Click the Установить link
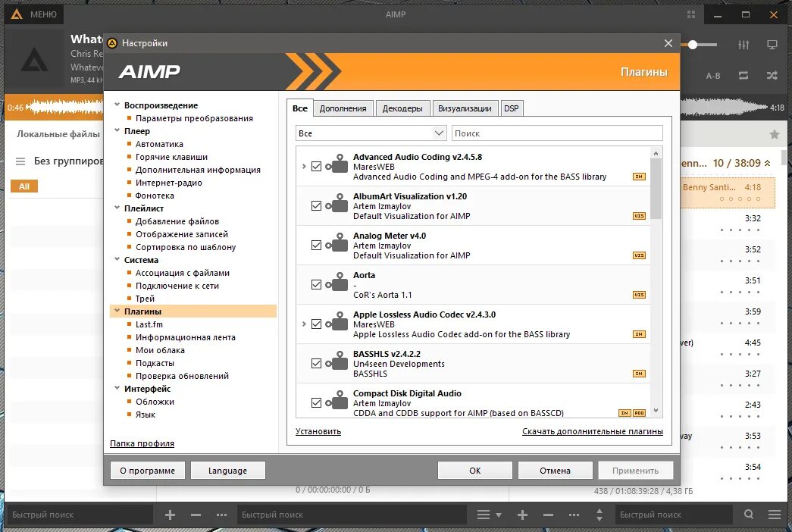Image resolution: width=792 pixels, height=532 pixels. tap(318, 431)
